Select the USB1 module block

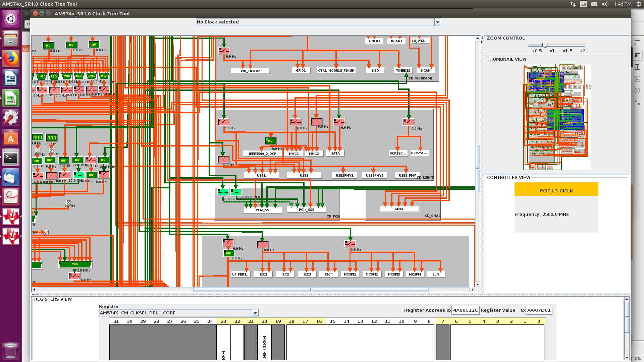pyautogui.click(x=261, y=175)
